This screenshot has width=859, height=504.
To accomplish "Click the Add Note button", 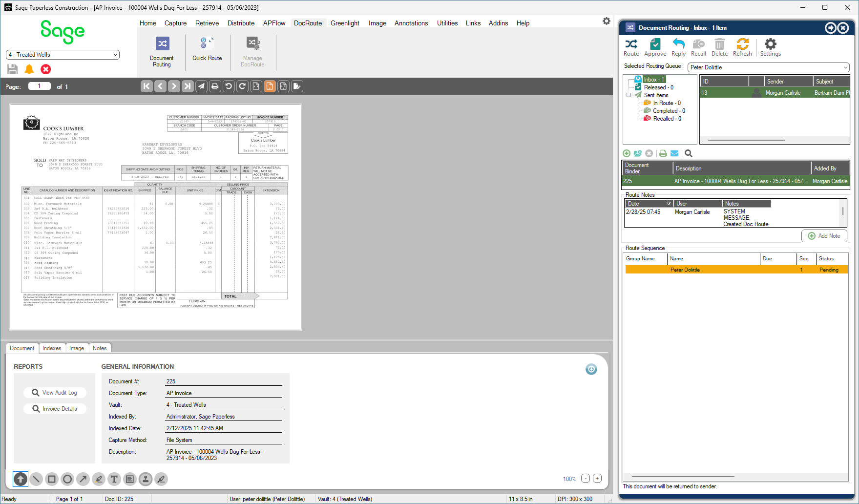I will [x=824, y=236].
